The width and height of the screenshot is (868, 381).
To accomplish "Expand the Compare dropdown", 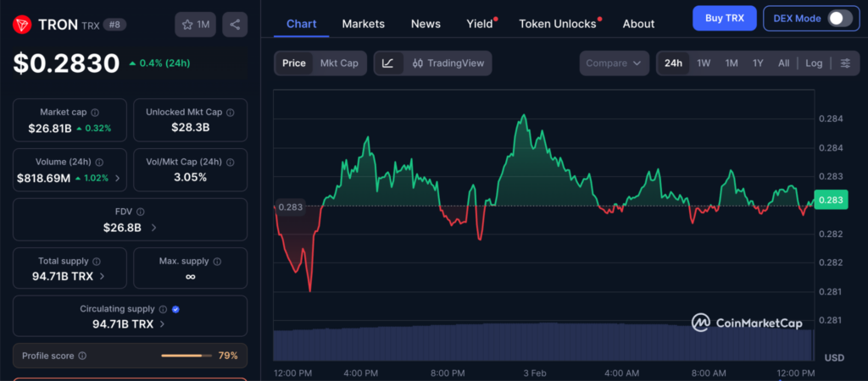I will (x=614, y=63).
